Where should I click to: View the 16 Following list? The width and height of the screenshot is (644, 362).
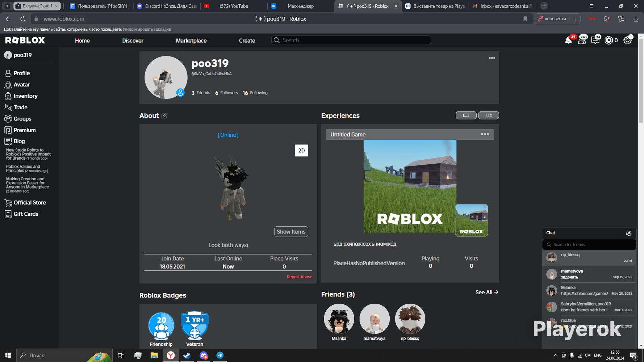pyautogui.click(x=255, y=93)
